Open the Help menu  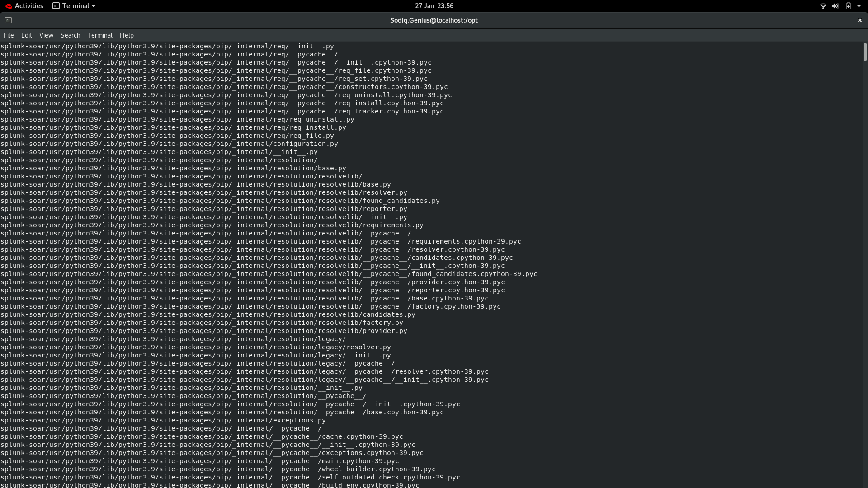pos(127,35)
